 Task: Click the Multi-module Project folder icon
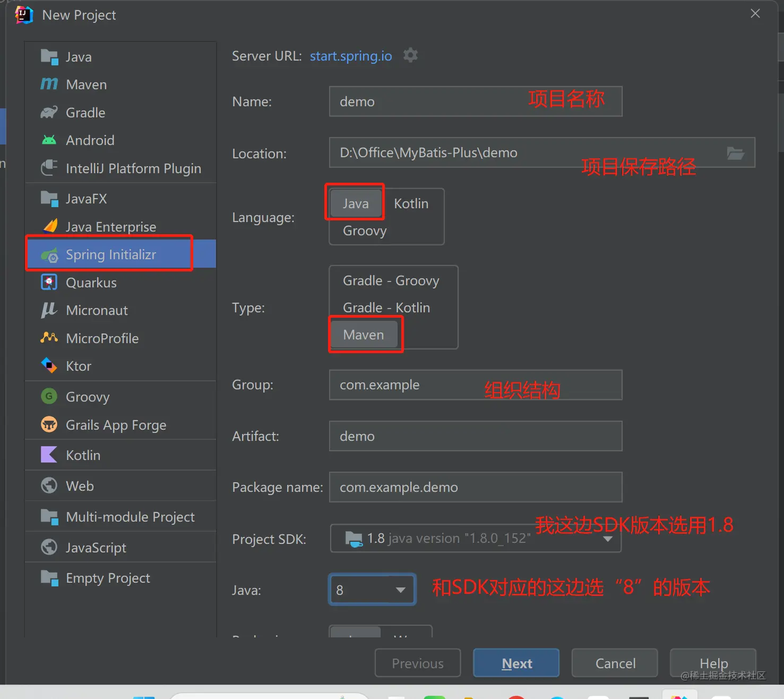(x=49, y=516)
